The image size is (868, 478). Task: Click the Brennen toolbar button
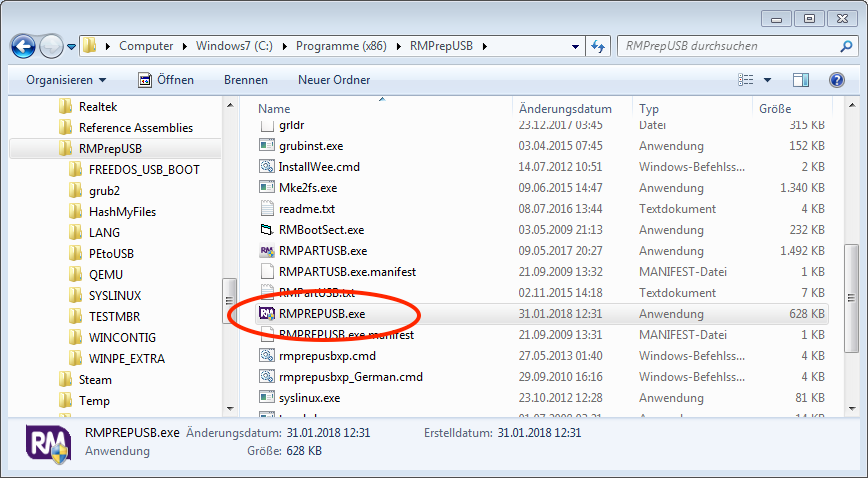click(245, 80)
